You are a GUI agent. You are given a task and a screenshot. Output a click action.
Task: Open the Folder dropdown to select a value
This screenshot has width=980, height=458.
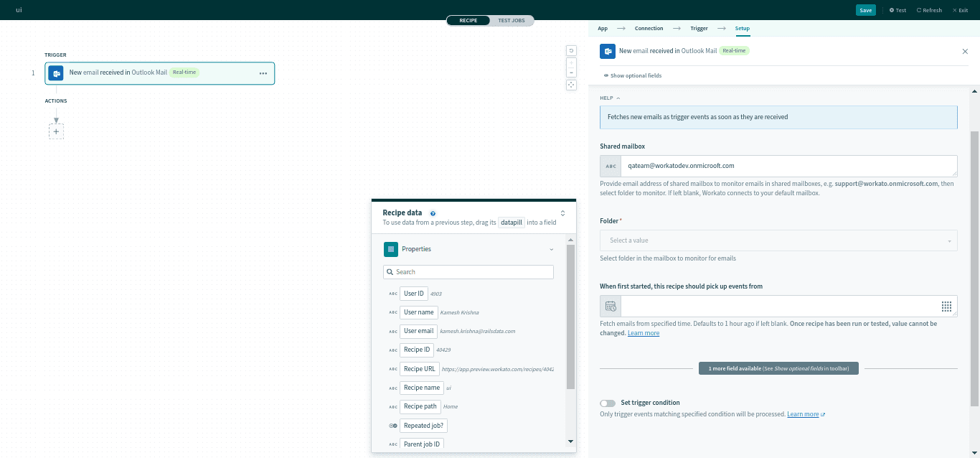coord(778,240)
